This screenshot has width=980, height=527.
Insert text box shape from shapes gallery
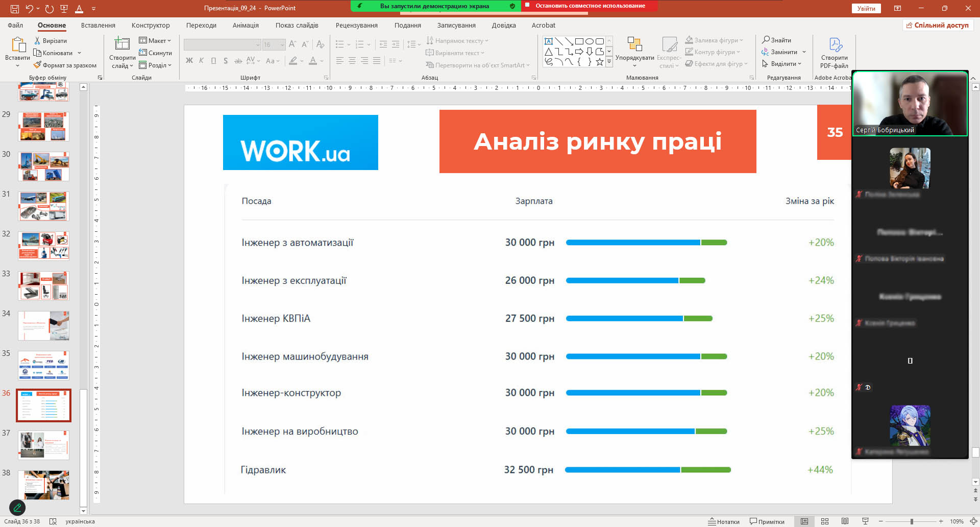click(549, 41)
